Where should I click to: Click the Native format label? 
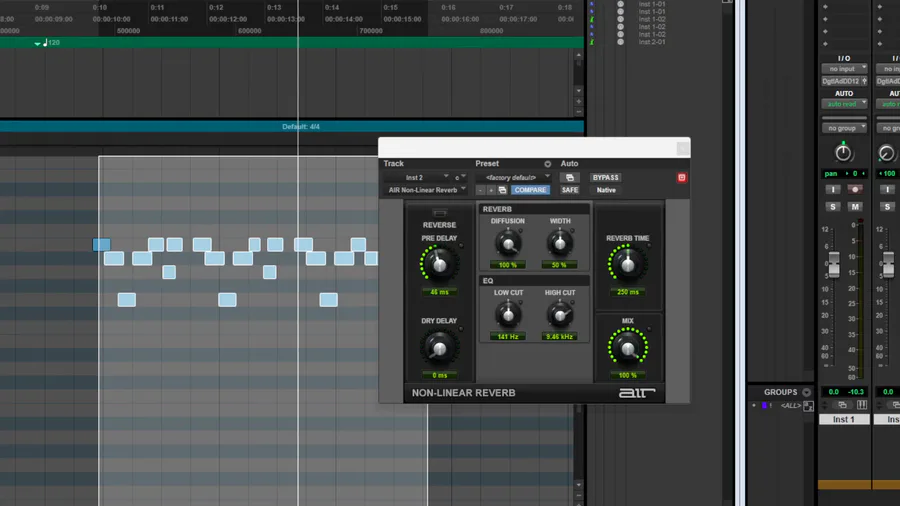pos(606,190)
